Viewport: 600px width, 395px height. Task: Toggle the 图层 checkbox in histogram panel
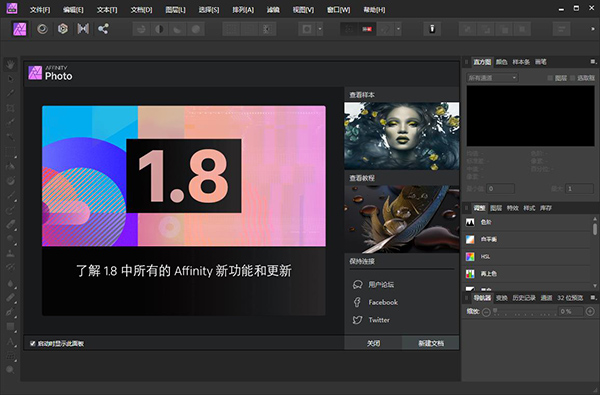(x=550, y=78)
